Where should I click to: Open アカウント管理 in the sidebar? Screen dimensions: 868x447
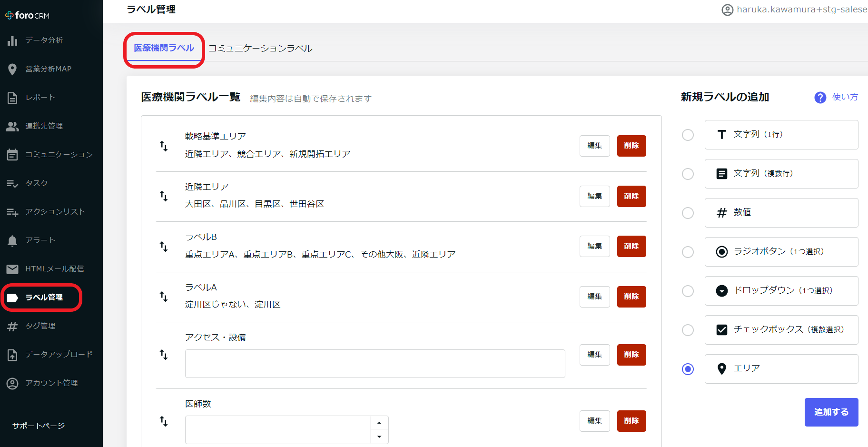tap(51, 383)
